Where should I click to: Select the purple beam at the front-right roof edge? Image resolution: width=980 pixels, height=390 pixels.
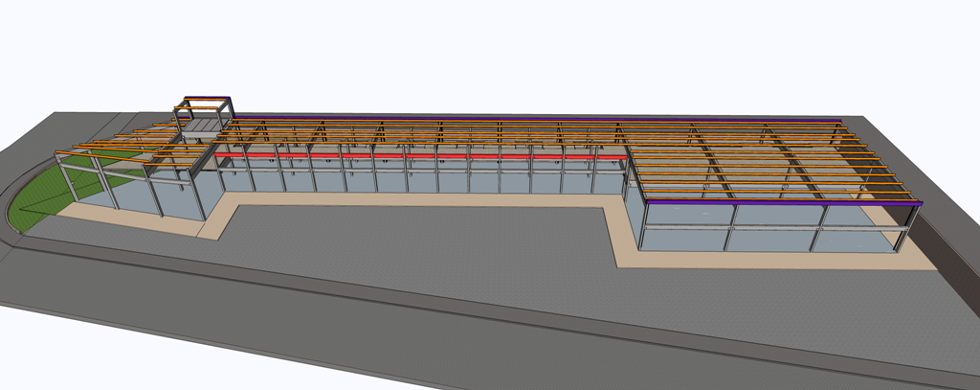pos(783,202)
